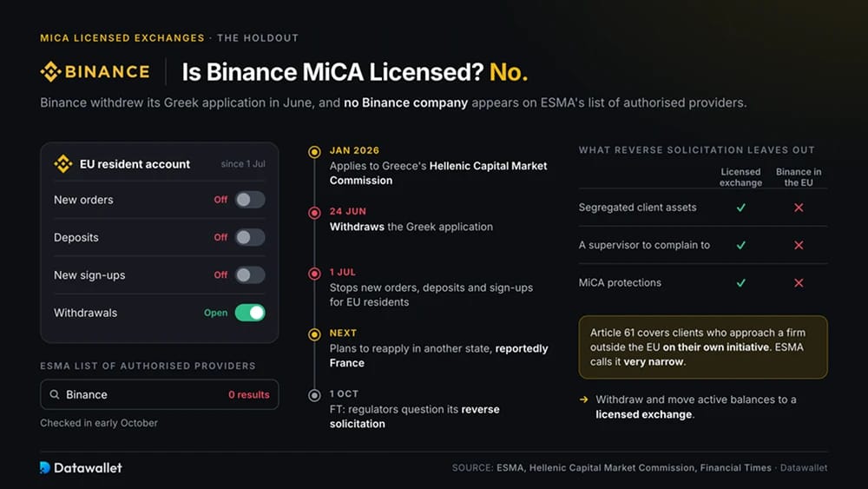The image size is (868, 489).
Task: Click red cross for MiCA protections
Action: [x=799, y=282]
